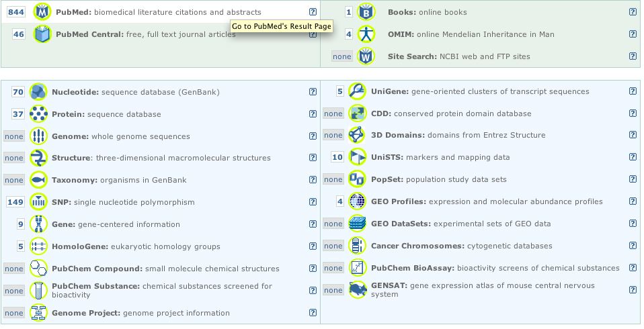This screenshot has height=329, width=644.
Task: Click the Site Search icon
Action: tap(366, 56)
